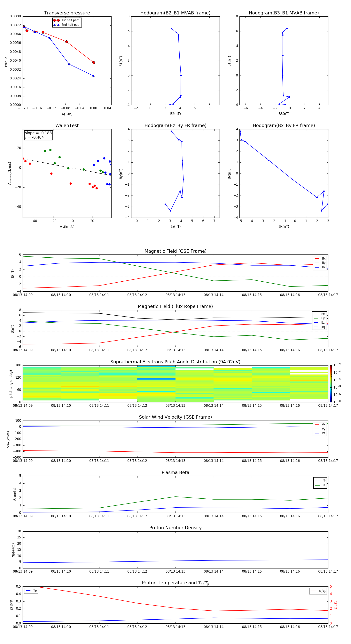
Task: Click the 'Transverse pressure' plot title
Action: (x=67, y=13)
